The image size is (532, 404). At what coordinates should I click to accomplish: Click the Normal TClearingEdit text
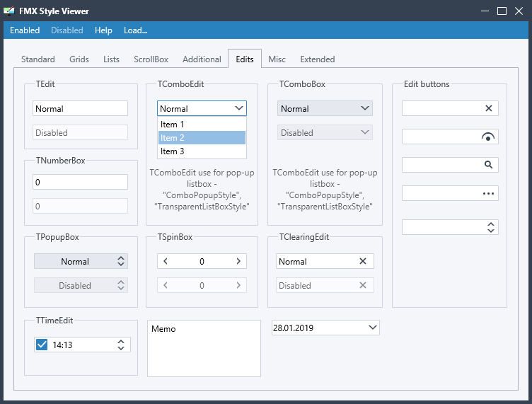tap(292, 262)
